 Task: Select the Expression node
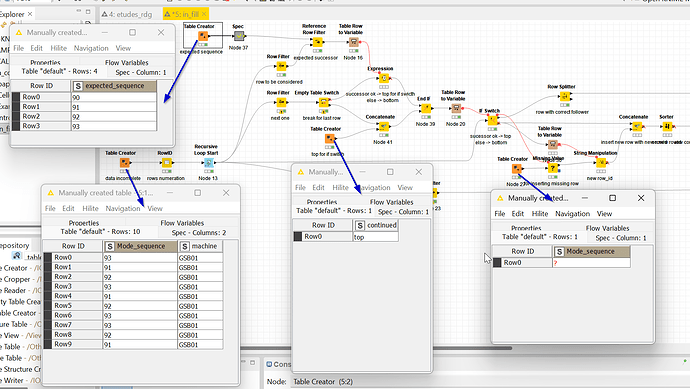click(x=384, y=78)
